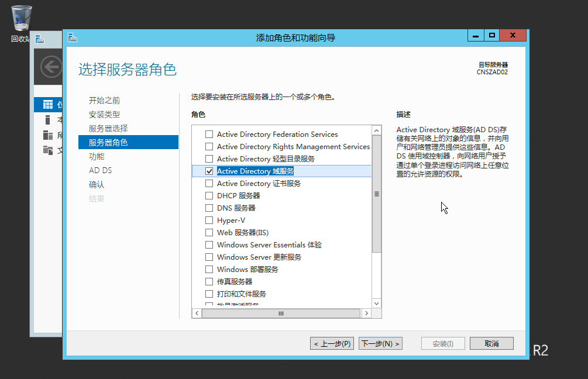This screenshot has width=588, height=379.
Task: Maximize the wizard window
Action: 491,35
